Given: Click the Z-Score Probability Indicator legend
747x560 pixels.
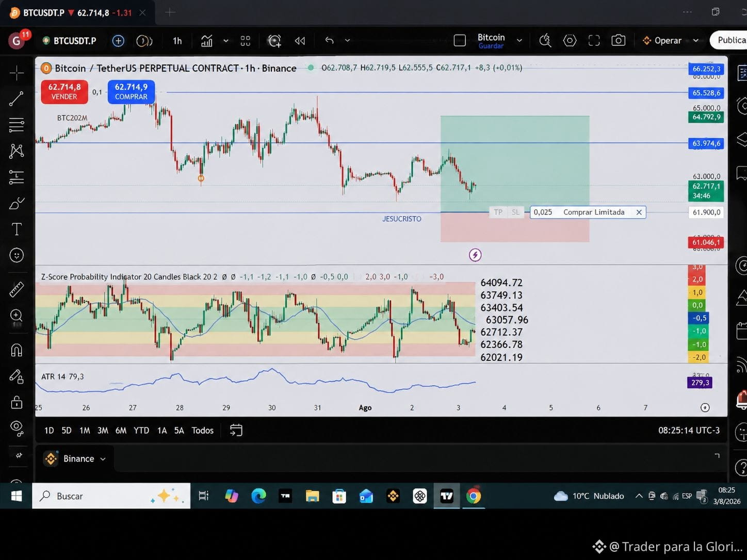Looking at the screenshot, I should pos(129,277).
